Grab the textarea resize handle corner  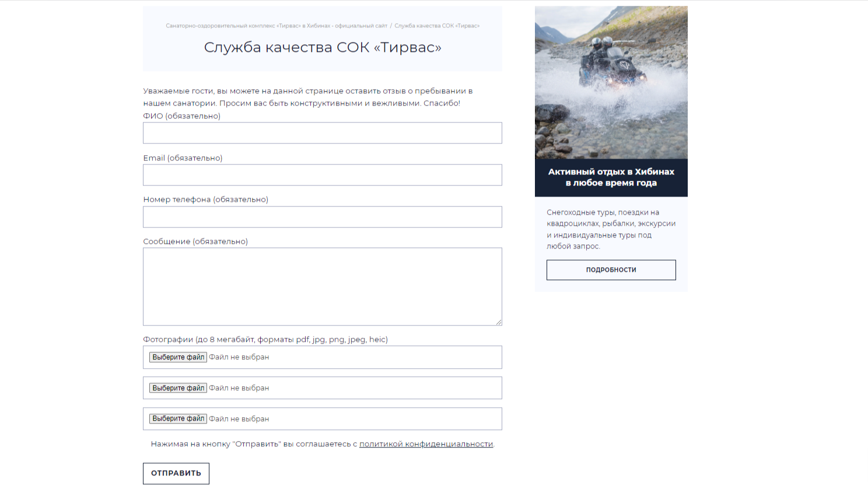tap(499, 322)
